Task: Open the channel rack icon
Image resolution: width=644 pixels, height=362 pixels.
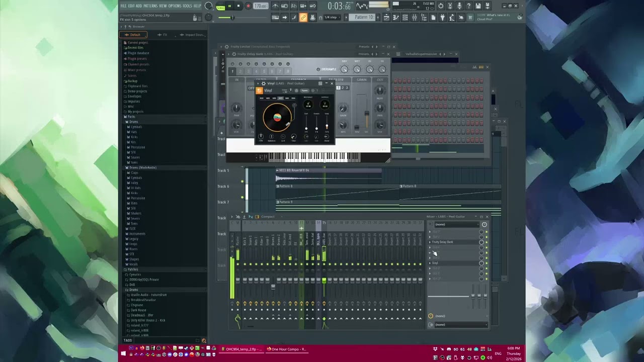Action: click(x=405, y=18)
